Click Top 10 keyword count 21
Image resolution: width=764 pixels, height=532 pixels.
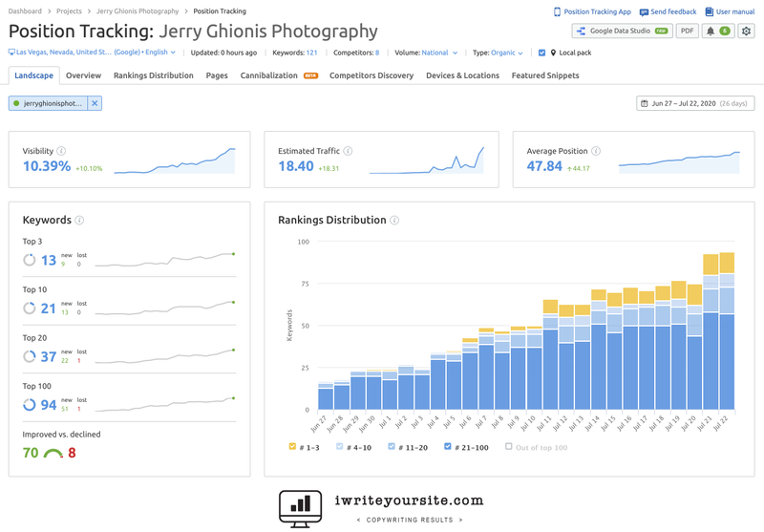49,309
